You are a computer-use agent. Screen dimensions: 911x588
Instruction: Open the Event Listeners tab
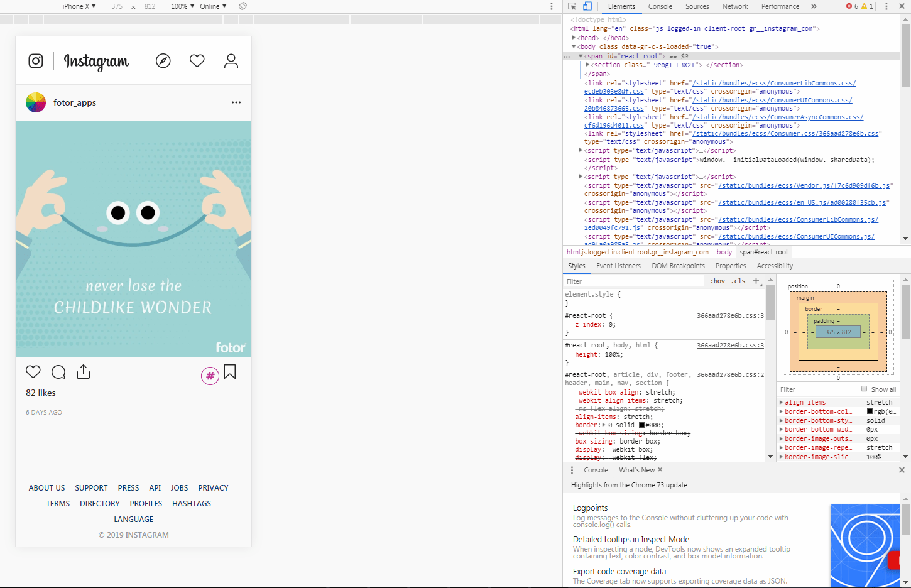[619, 266]
